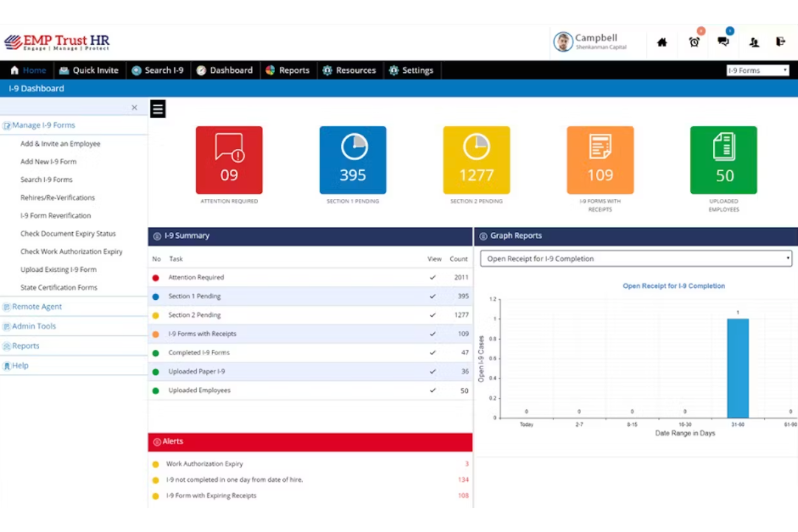Open the yellow Section 2 Pending tile showing 1277
This screenshot has width=798, height=532.
476,160
